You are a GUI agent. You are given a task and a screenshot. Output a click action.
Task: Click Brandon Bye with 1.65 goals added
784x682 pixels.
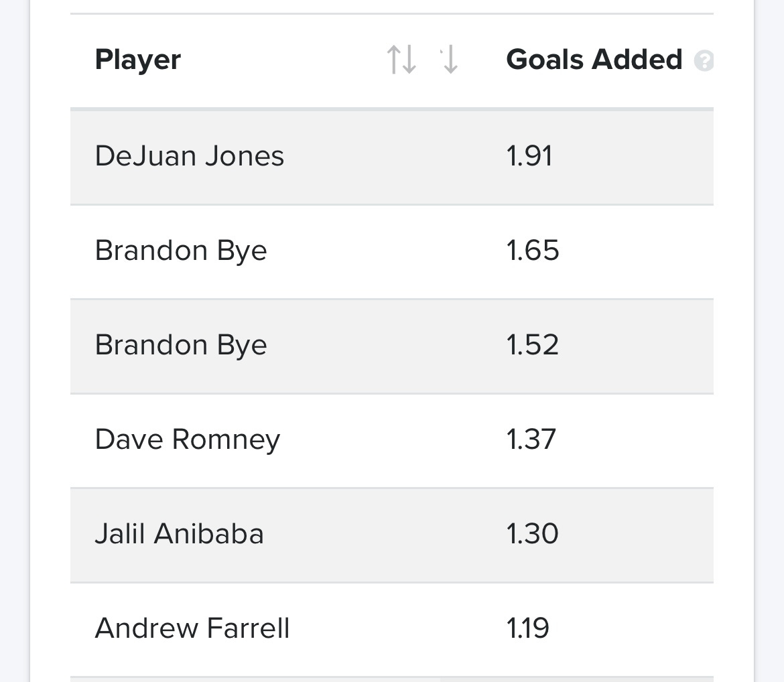tap(181, 250)
